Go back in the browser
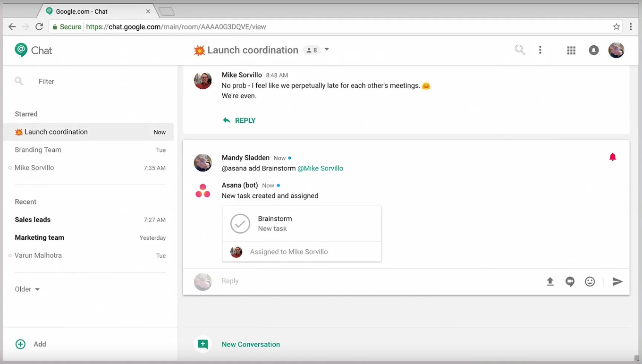This screenshot has height=364, width=642. coord(12,27)
